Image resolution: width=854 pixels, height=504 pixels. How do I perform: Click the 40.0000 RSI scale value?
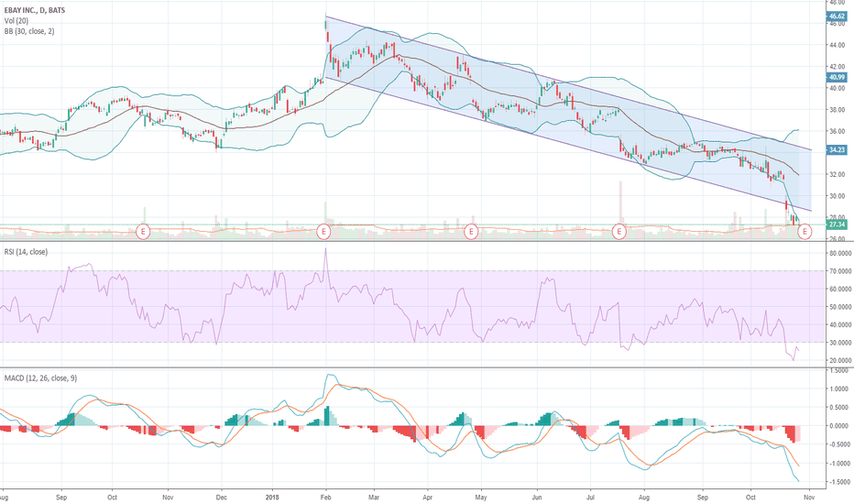click(x=840, y=324)
